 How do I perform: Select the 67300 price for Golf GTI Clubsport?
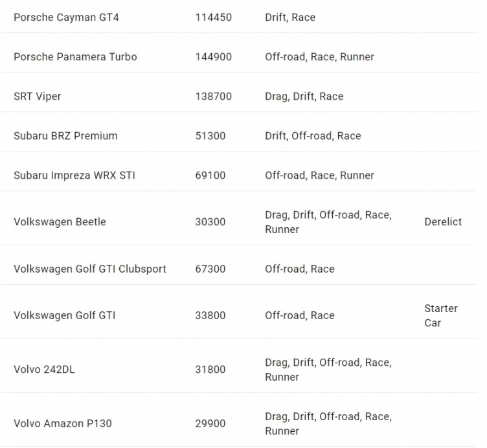tap(210, 269)
